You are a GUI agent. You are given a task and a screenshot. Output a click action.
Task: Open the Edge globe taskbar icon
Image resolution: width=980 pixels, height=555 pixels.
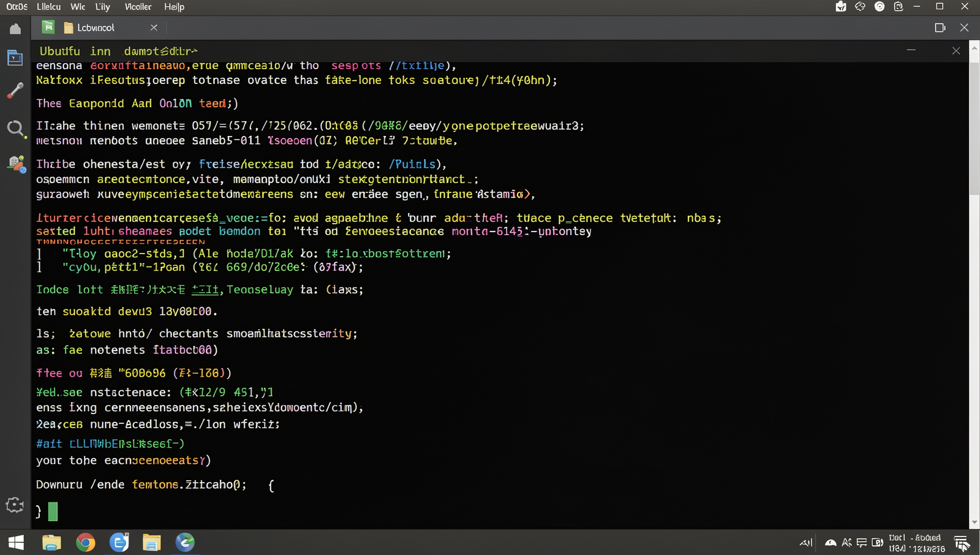tap(185, 542)
